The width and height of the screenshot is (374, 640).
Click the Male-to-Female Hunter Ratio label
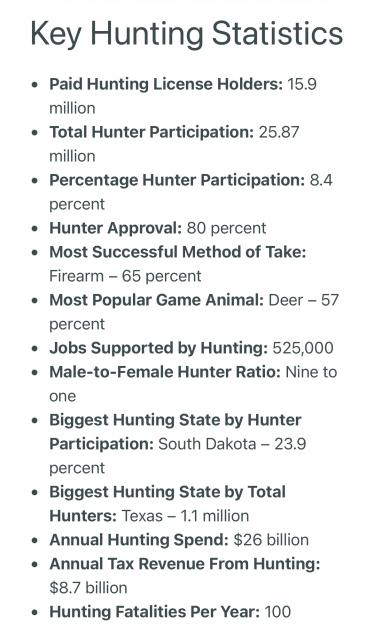(x=165, y=372)
